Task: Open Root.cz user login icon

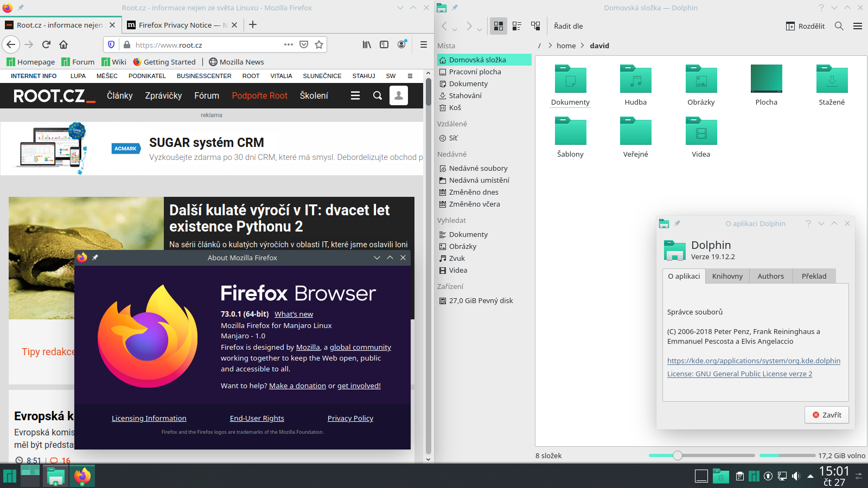Action: [399, 95]
